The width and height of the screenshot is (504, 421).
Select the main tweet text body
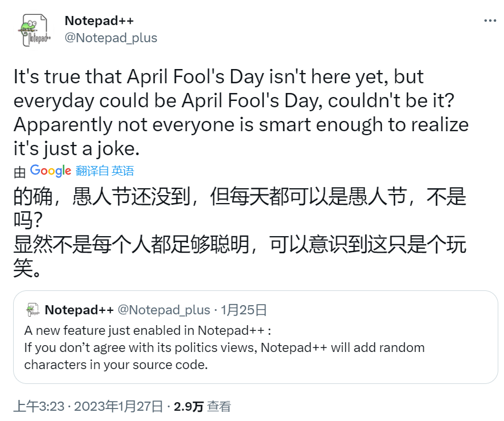click(x=240, y=112)
